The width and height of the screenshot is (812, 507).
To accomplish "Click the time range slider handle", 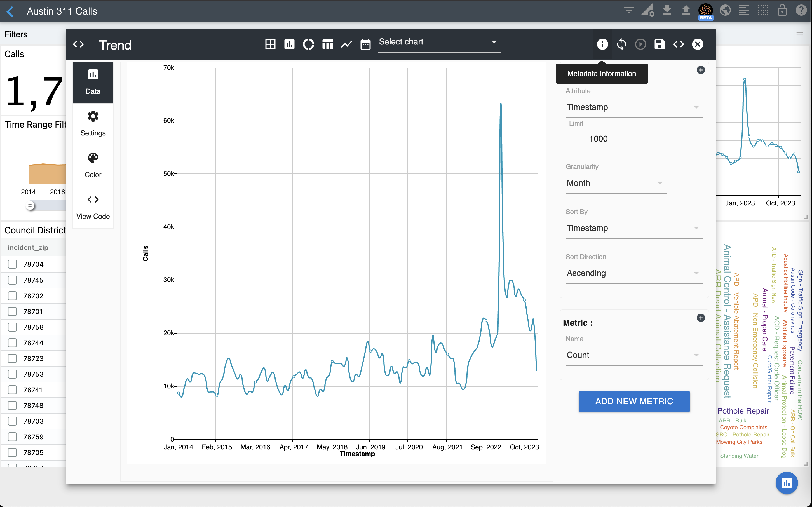I will 30,206.
